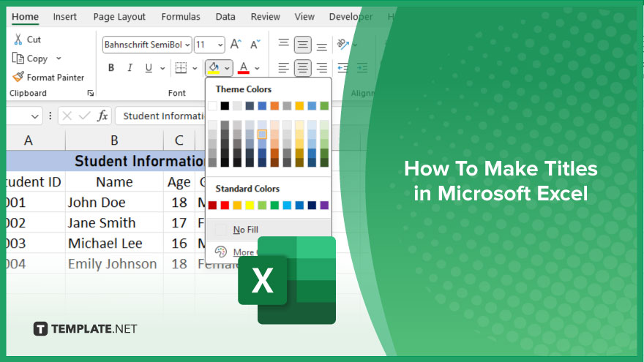Expand the Copy options arrow
This screenshot has width=644, height=362.
coord(59,59)
